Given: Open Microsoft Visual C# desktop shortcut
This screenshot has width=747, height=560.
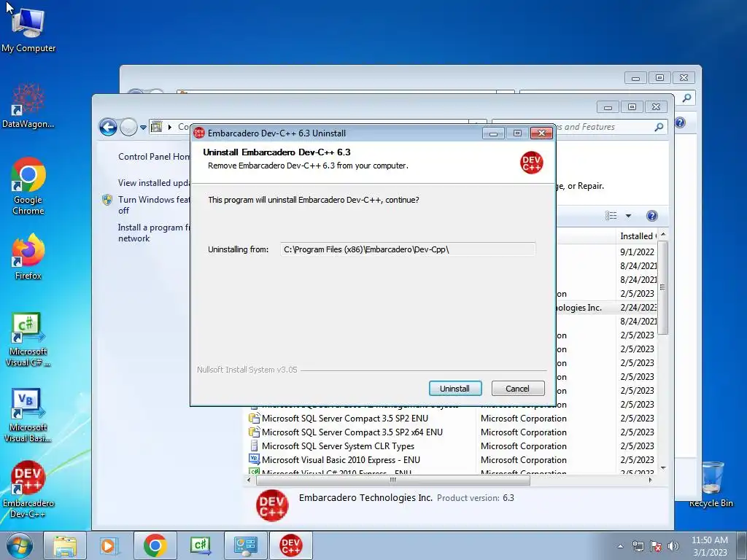Looking at the screenshot, I should click(28, 340).
